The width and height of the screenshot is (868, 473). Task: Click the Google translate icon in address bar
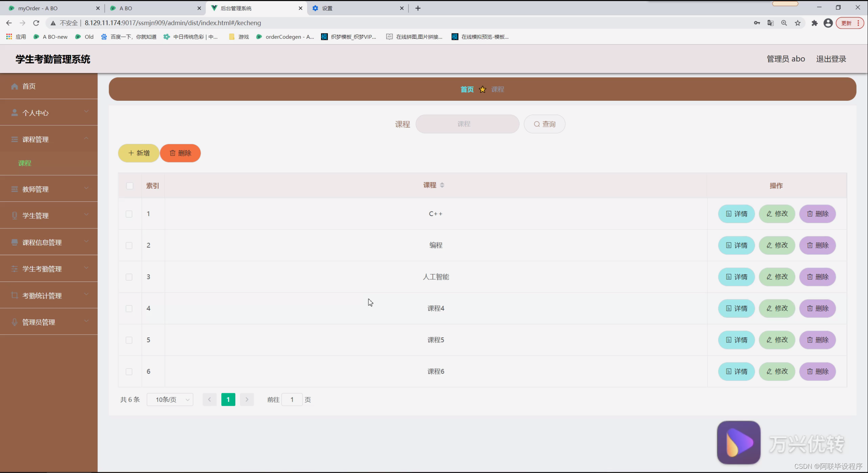tap(770, 23)
